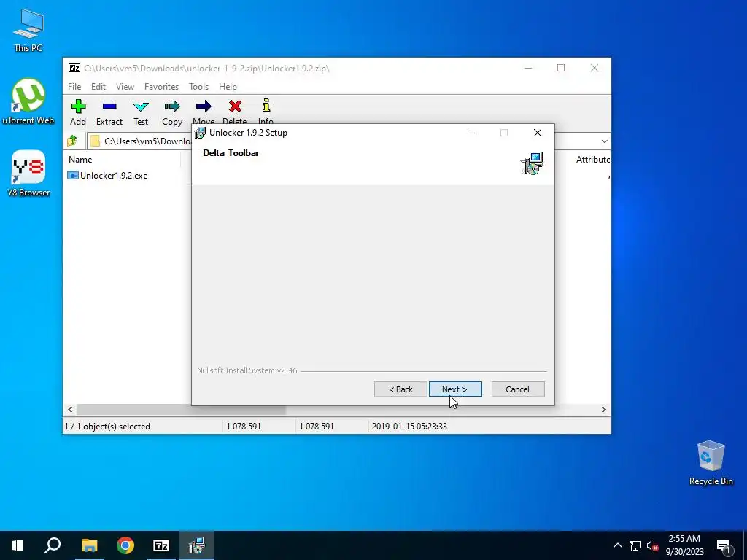Select the uTorrent Web desktop shortcut
The height and width of the screenshot is (560, 747).
point(28,101)
